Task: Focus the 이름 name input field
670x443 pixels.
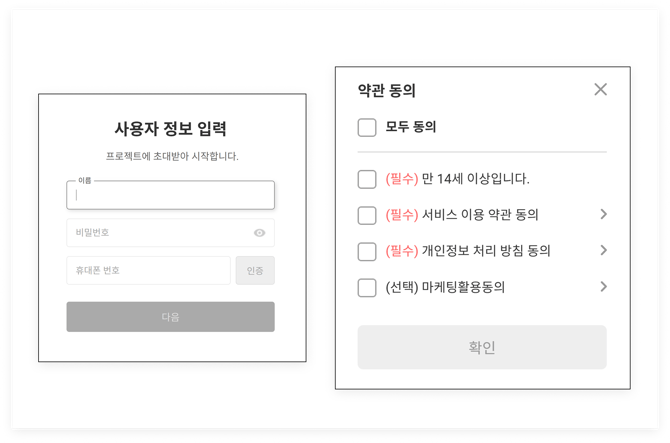Action: 170,195
